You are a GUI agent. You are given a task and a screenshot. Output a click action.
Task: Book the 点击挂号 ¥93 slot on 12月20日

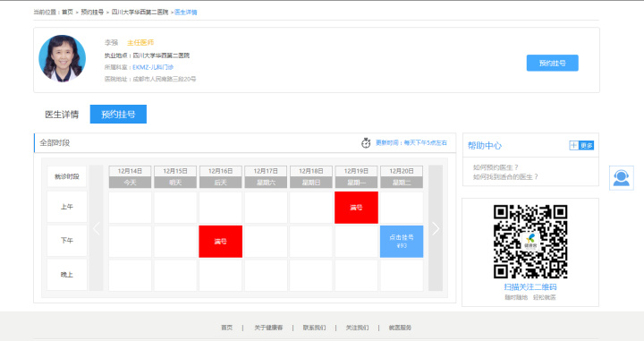tap(402, 242)
